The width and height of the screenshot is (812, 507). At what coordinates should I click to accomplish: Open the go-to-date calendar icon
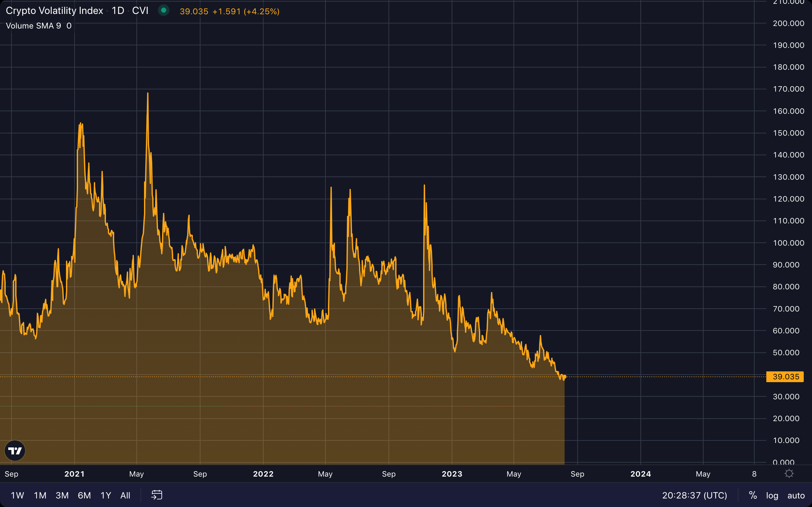(157, 495)
